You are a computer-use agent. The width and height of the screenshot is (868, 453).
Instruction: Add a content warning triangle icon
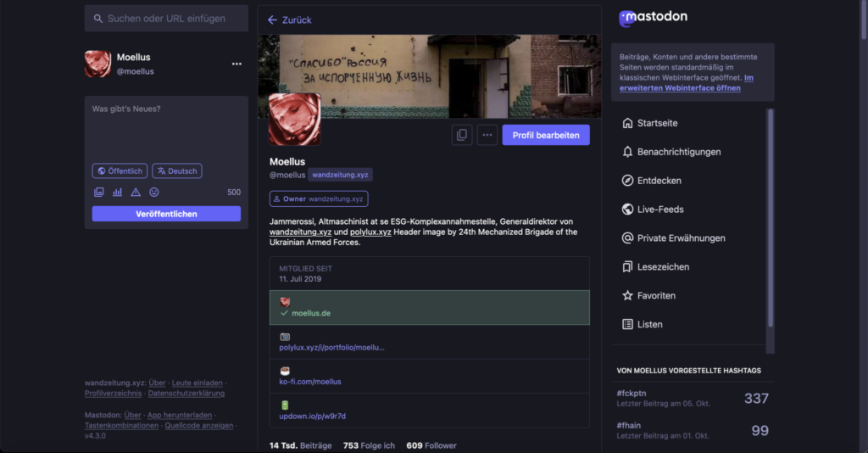[x=136, y=193]
